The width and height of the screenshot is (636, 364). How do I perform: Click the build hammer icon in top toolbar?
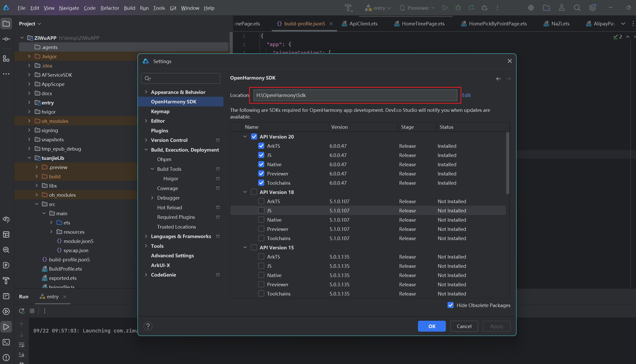tap(349, 8)
